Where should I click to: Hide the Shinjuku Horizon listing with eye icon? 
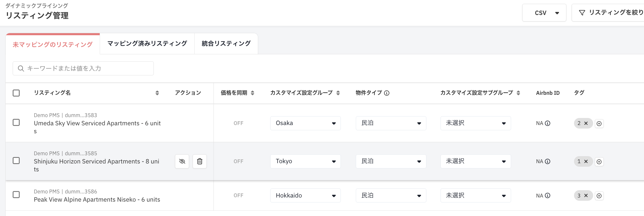(x=182, y=161)
